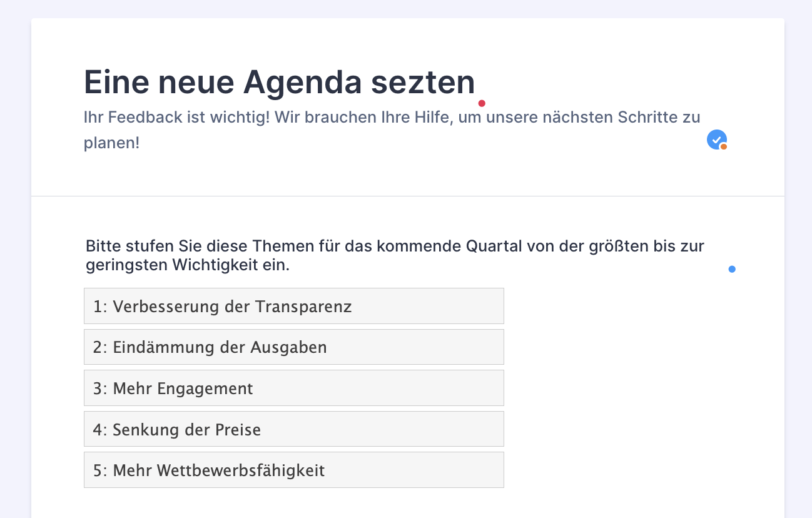
Task: Click the subtitle starting 'Ihr Feedback ist wichtig!'
Action: (x=392, y=117)
